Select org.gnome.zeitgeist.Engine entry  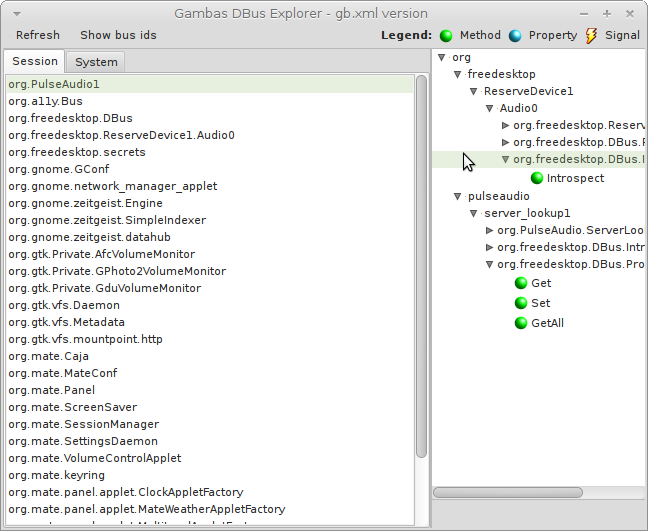tap(210, 203)
